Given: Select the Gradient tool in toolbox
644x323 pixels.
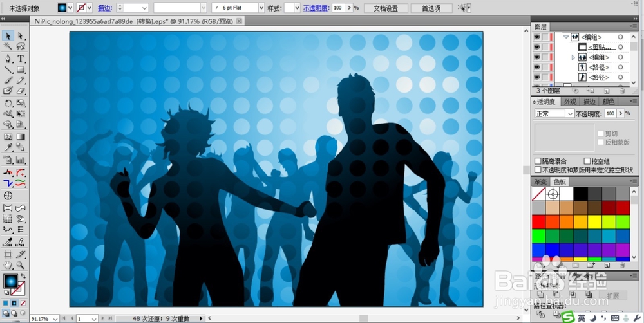Looking at the screenshot, I should point(21,136).
